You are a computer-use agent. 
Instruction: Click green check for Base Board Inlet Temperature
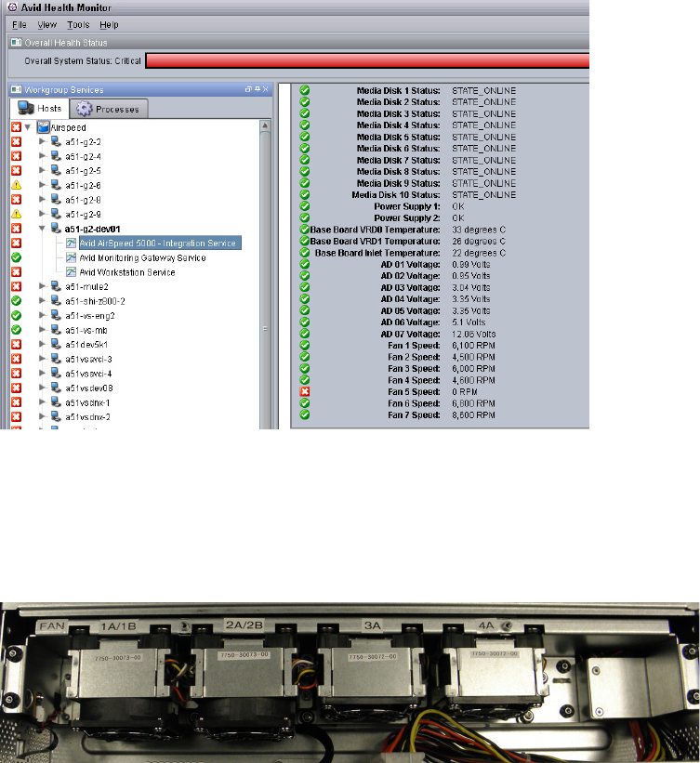pos(305,253)
